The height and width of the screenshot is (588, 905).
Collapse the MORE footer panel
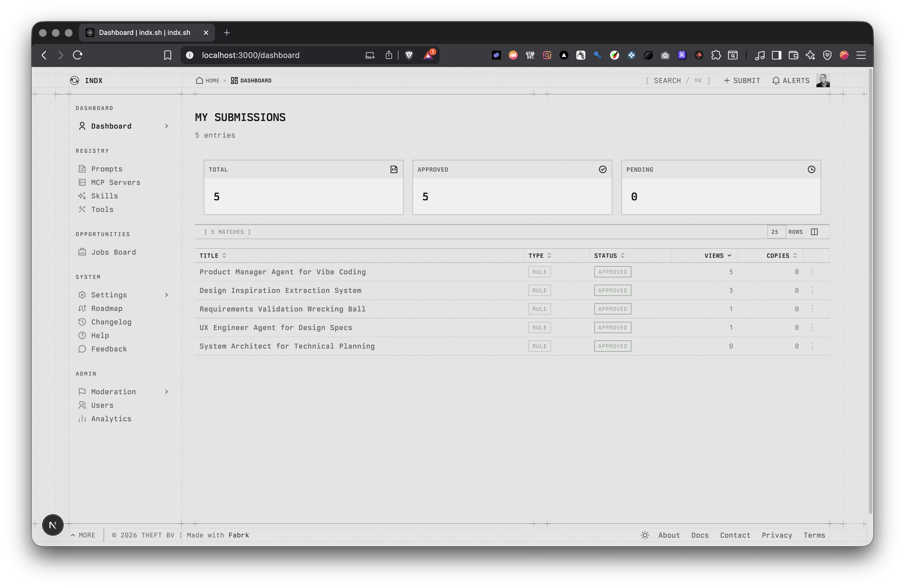[83, 535]
